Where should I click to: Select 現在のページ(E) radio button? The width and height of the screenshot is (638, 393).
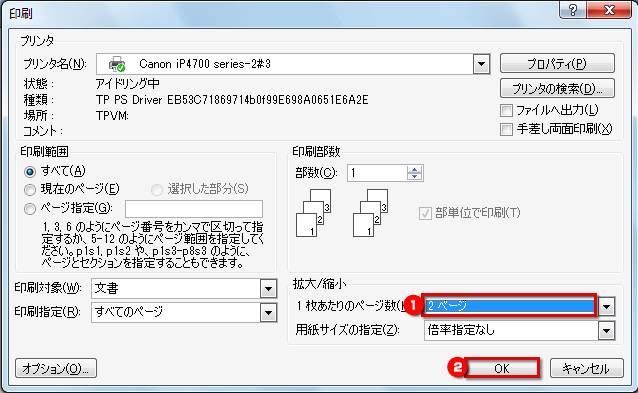30,190
